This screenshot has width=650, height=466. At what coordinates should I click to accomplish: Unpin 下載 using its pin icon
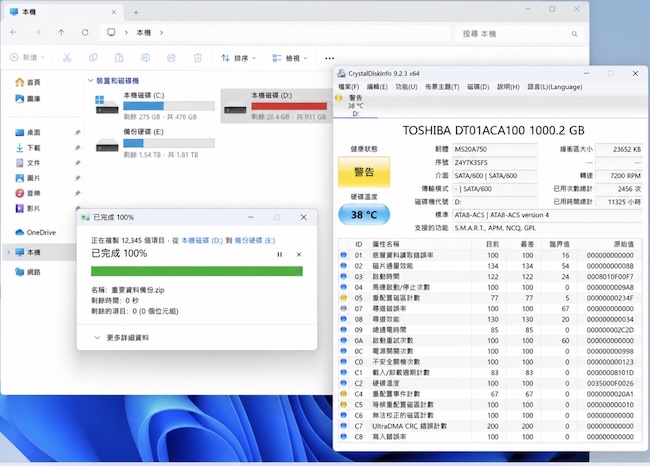(x=77, y=148)
